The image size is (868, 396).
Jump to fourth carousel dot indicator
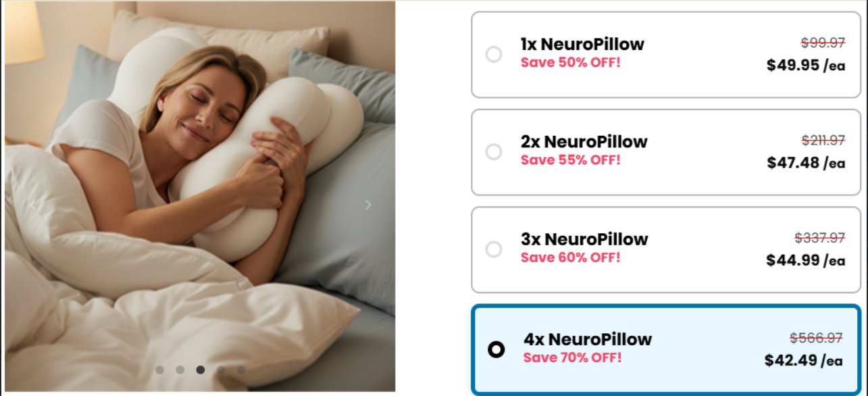221,370
